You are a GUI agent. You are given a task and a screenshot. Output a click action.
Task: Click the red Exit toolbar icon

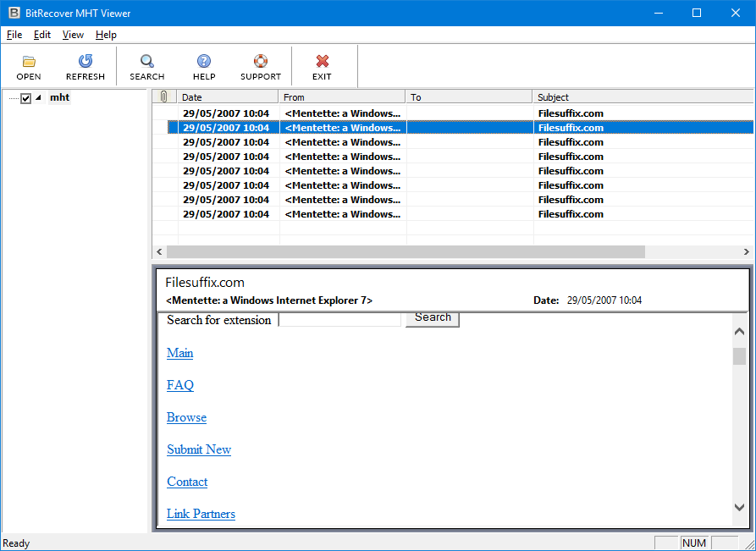(322, 61)
